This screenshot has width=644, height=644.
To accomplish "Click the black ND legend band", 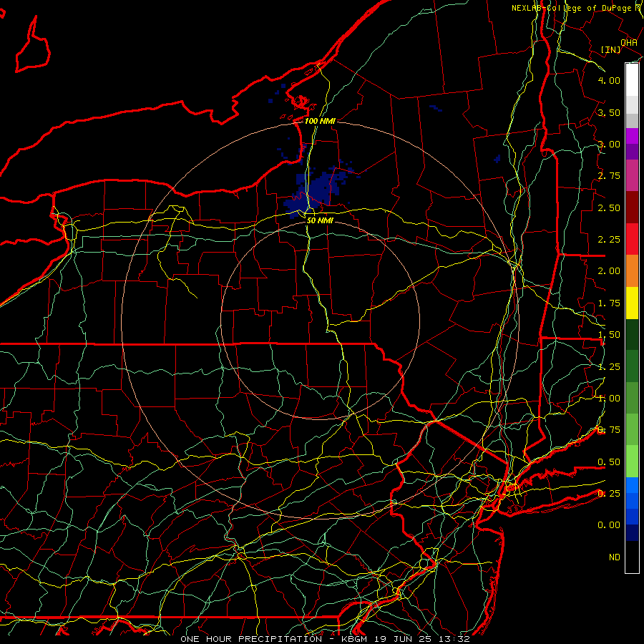I will click(632, 557).
